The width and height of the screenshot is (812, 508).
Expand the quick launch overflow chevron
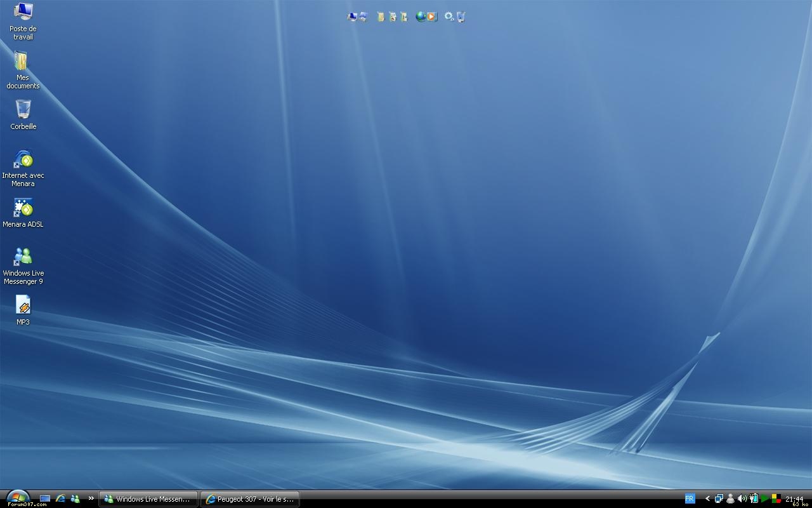coord(91,498)
